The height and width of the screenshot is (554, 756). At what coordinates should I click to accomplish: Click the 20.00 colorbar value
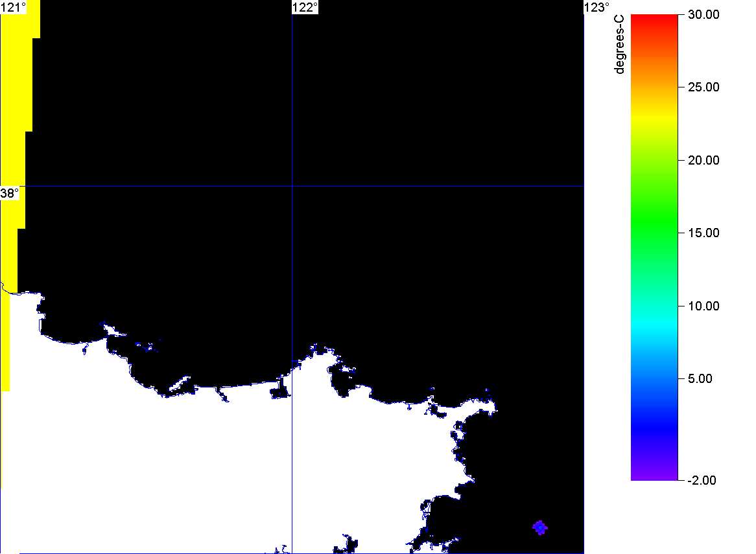(x=703, y=161)
